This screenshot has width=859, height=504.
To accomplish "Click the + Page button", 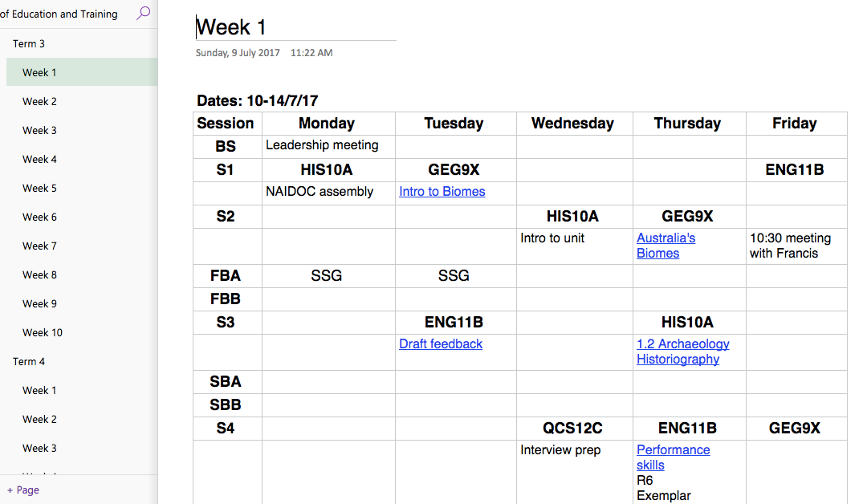I will pos(23,490).
